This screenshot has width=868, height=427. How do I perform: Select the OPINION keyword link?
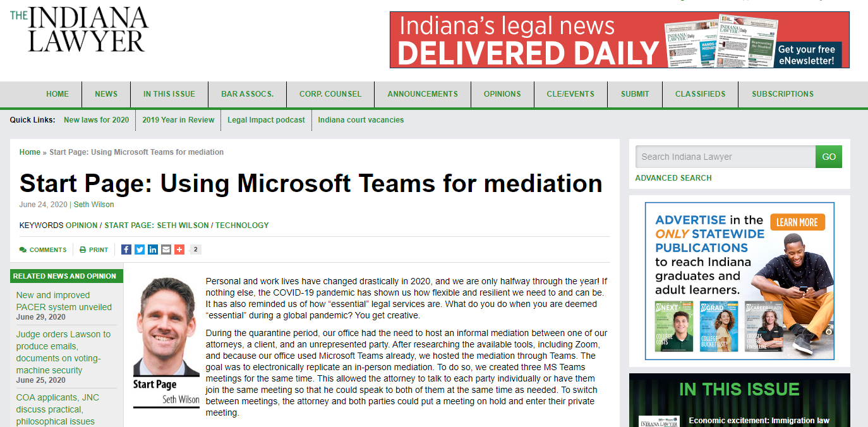point(81,226)
